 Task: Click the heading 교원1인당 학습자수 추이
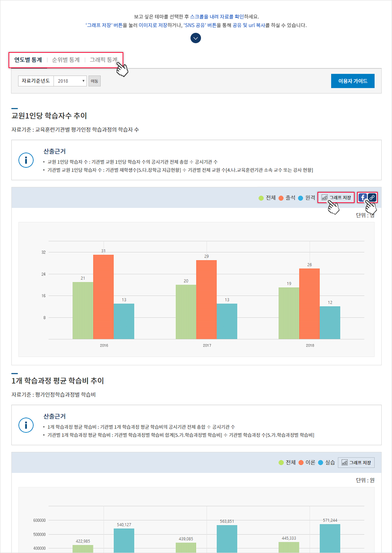click(49, 116)
